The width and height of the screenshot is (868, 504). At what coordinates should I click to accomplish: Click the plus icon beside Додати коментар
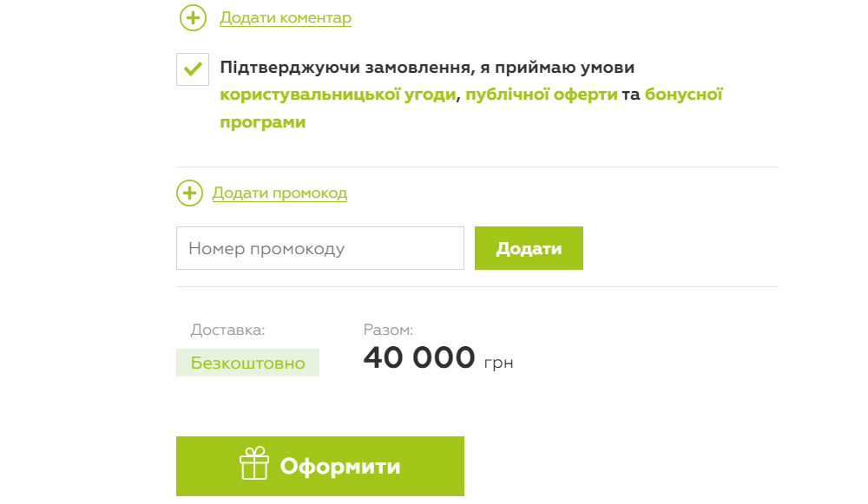click(193, 17)
